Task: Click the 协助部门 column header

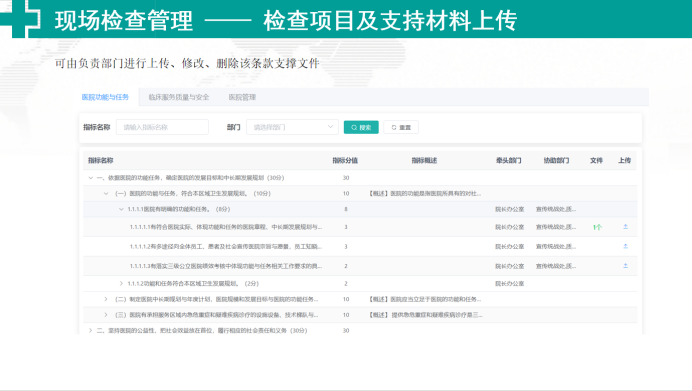Action: point(556,160)
